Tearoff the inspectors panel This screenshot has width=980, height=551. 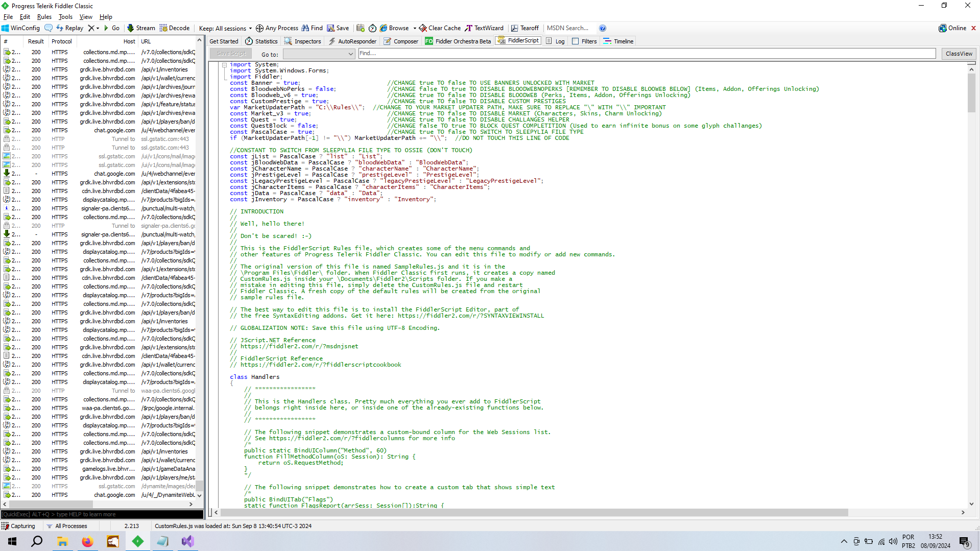pyautogui.click(x=525, y=28)
